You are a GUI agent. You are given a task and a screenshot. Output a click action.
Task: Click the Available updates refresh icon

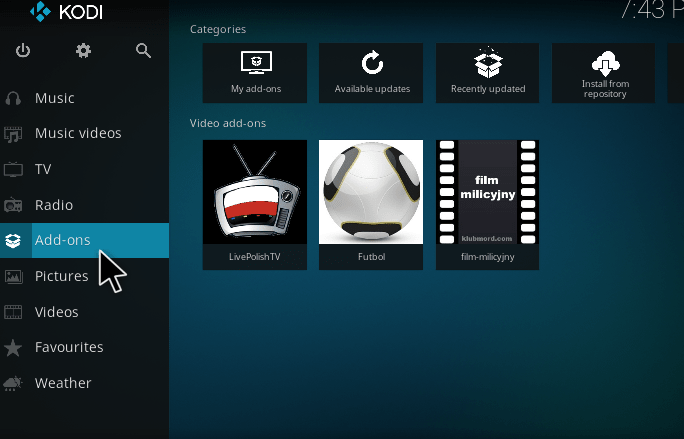click(372, 63)
